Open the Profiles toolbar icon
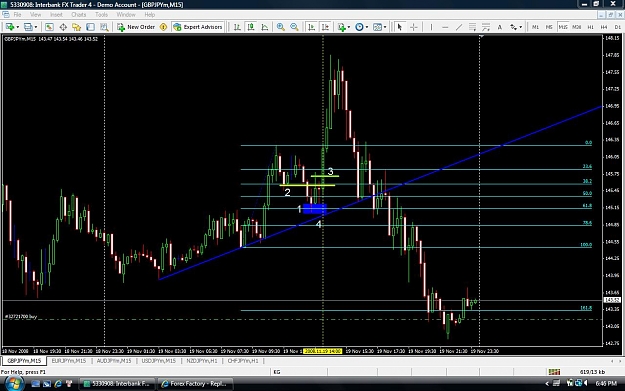This screenshot has width=625, height=391. pos(28,27)
